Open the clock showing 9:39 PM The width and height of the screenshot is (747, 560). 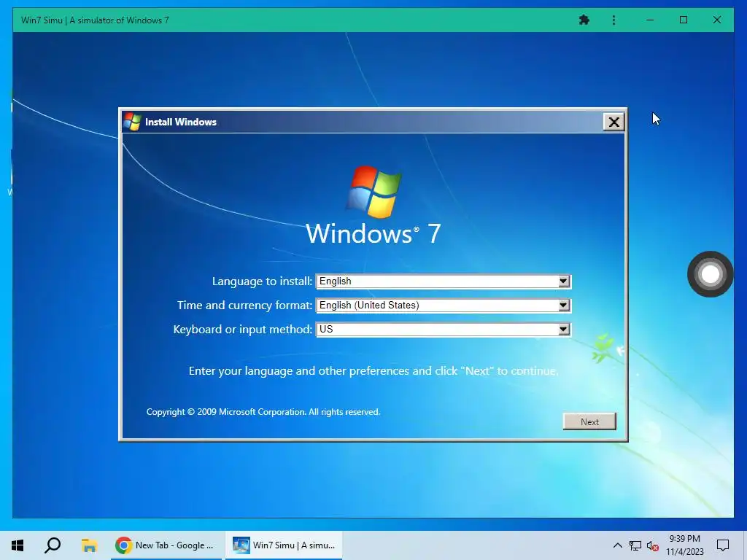click(x=684, y=545)
